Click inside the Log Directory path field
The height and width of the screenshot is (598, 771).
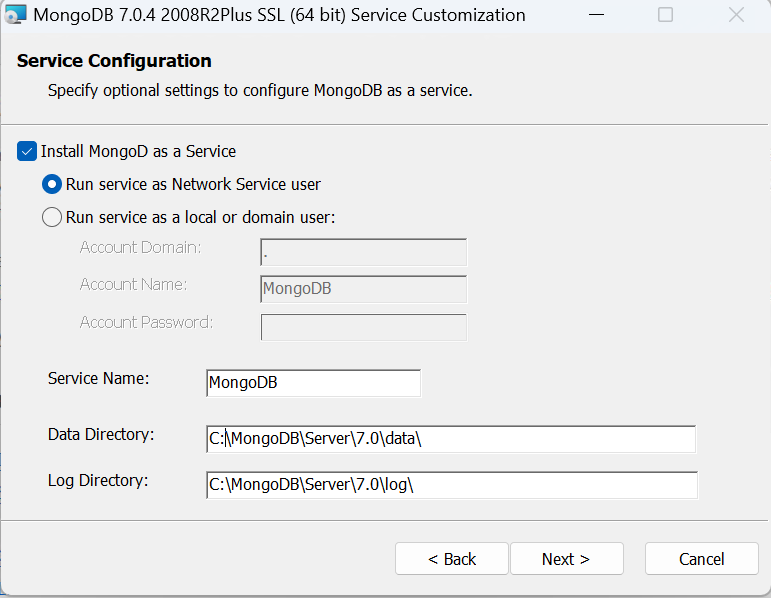coord(450,485)
